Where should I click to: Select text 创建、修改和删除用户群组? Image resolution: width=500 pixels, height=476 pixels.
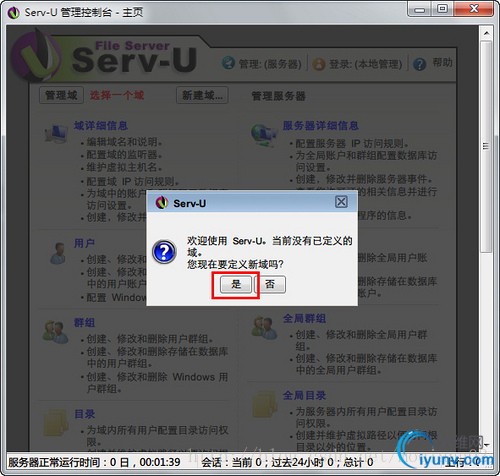pyautogui.click(x=148, y=339)
